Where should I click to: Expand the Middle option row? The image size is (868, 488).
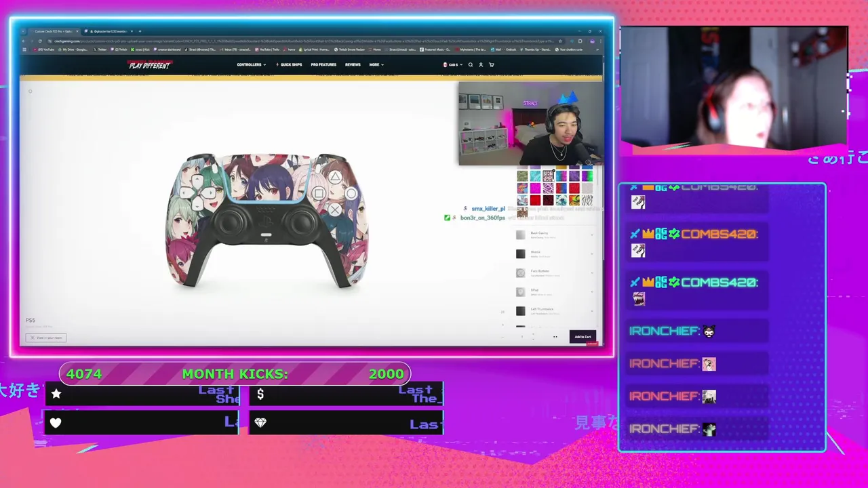tap(554, 253)
